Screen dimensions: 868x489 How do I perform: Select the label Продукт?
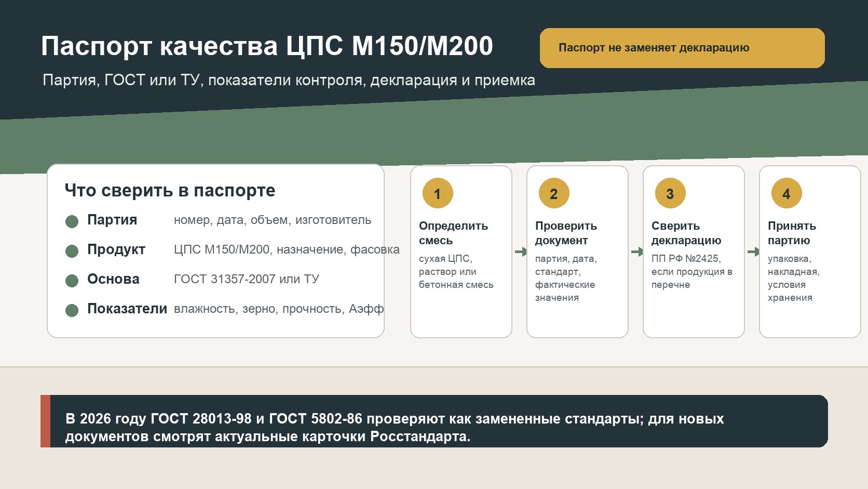[x=116, y=249]
